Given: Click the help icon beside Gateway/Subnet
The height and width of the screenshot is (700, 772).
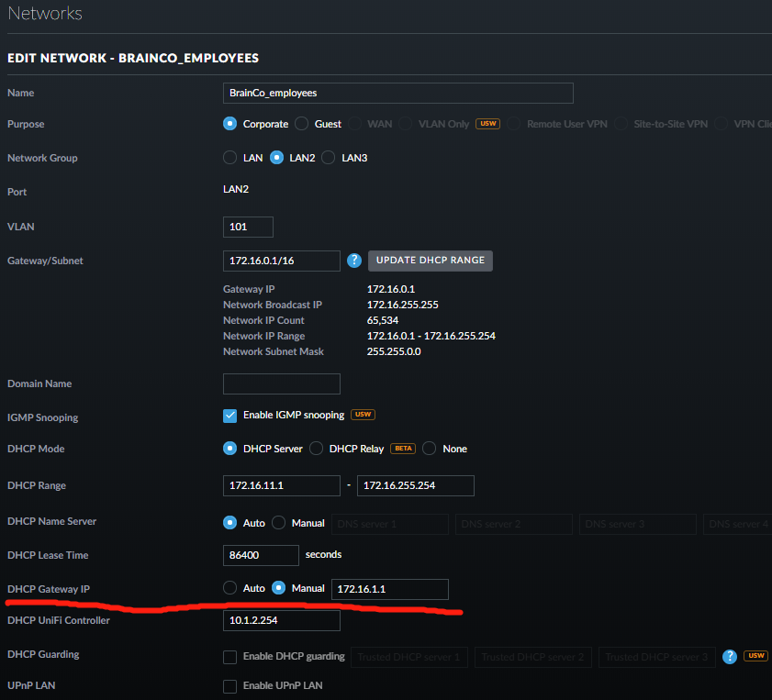Looking at the screenshot, I should pos(354,261).
